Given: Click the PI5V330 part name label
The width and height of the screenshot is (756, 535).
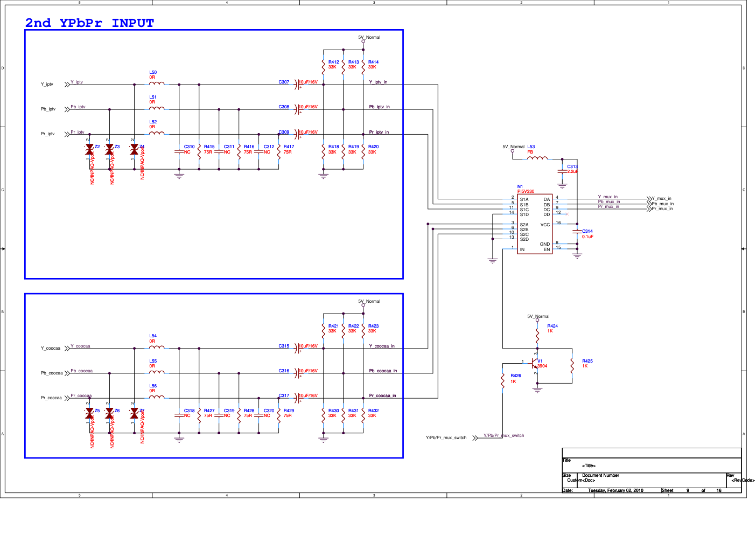Looking at the screenshot, I should (x=526, y=191).
